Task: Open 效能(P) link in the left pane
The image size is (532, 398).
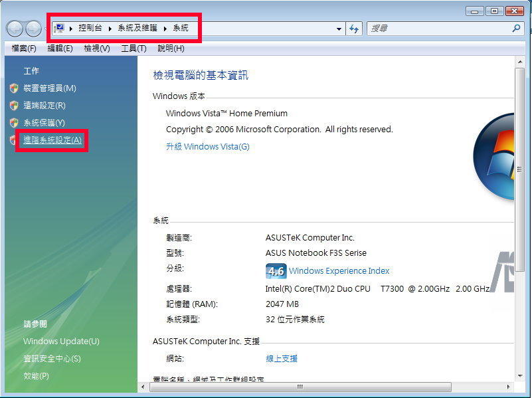Action: (x=36, y=376)
